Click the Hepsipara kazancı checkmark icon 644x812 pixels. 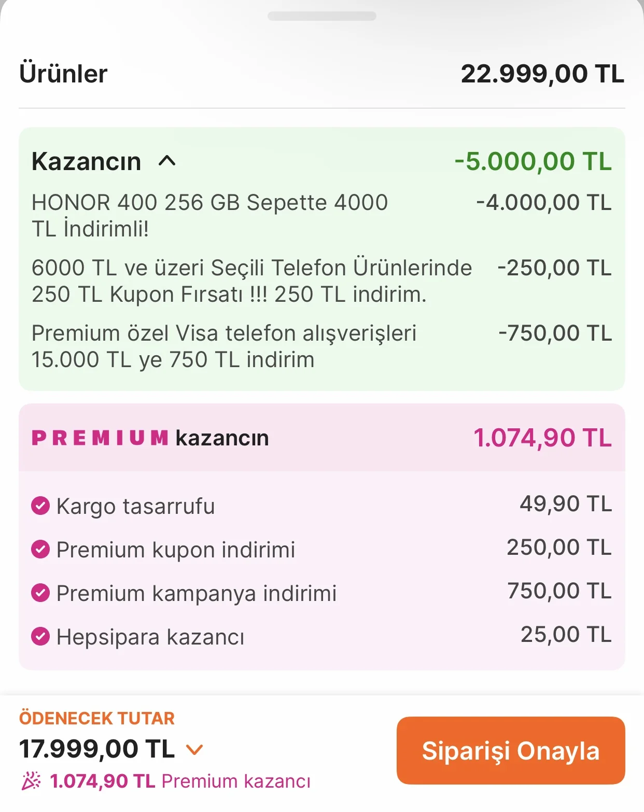(x=40, y=636)
